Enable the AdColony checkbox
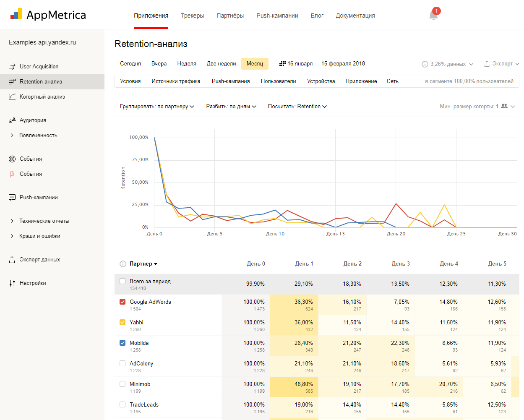 pyautogui.click(x=123, y=363)
